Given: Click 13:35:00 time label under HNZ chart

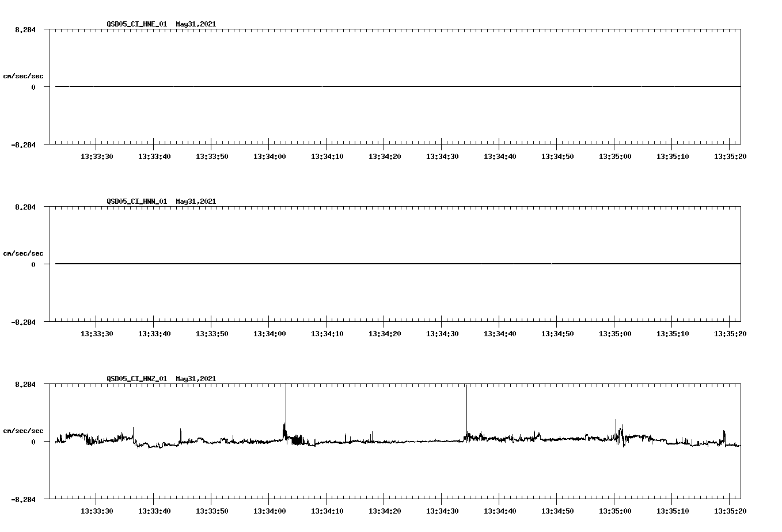Looking at the screenshot, I should pos(615,511).
